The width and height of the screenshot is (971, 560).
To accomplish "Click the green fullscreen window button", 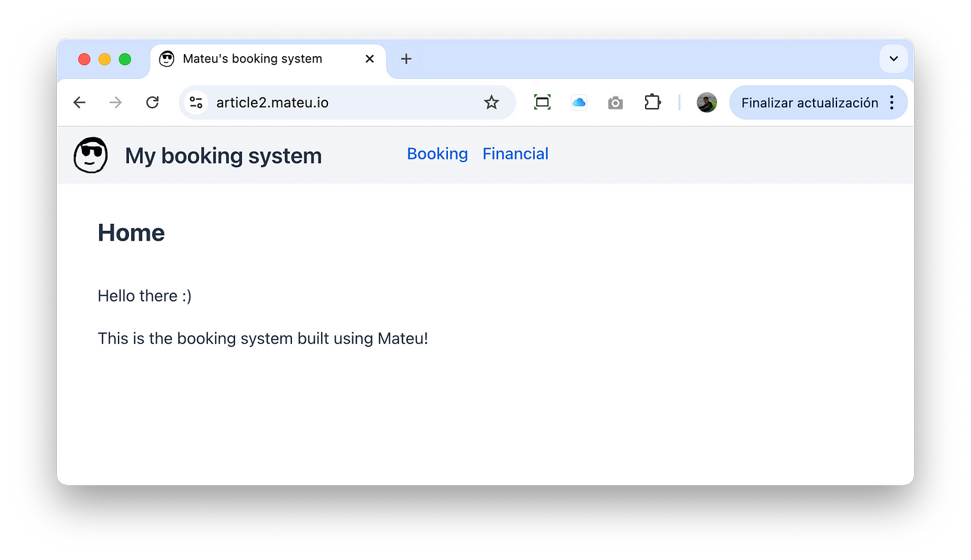I will 125,59.
